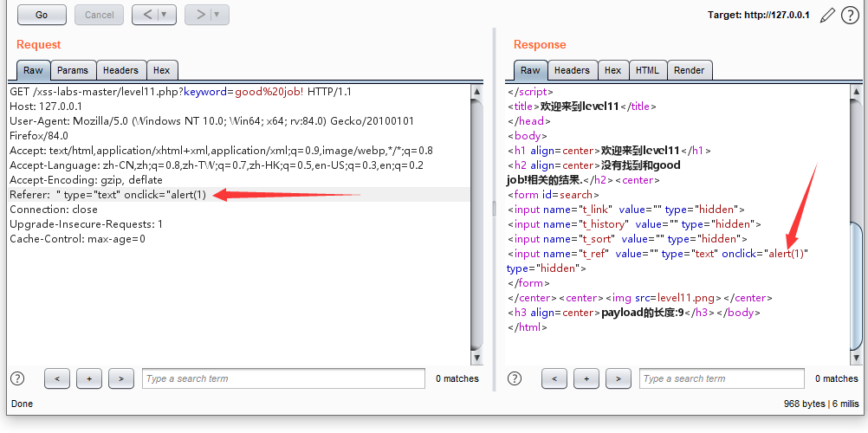The height and width of the screenshot is (433, 868).
Task: Switch to the Response Hex tab
Action: point(612,70)
